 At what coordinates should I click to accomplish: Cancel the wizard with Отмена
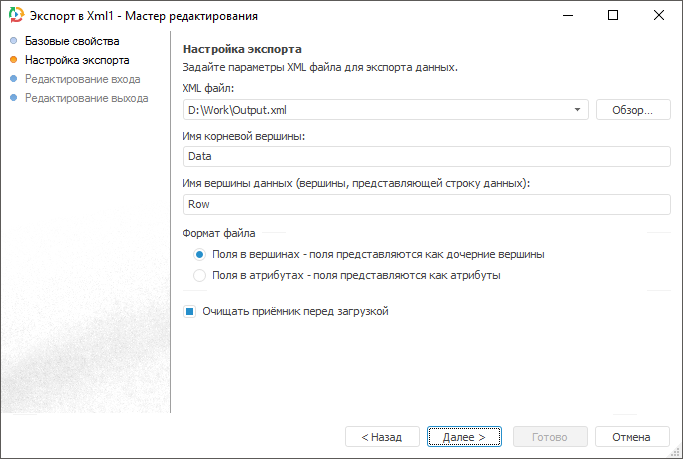pos(631,437)
